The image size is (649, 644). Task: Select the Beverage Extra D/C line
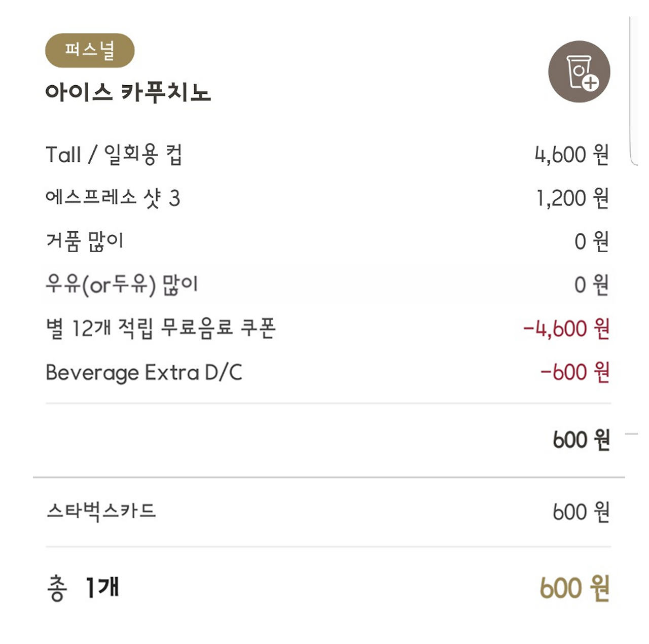coord(328,372)
